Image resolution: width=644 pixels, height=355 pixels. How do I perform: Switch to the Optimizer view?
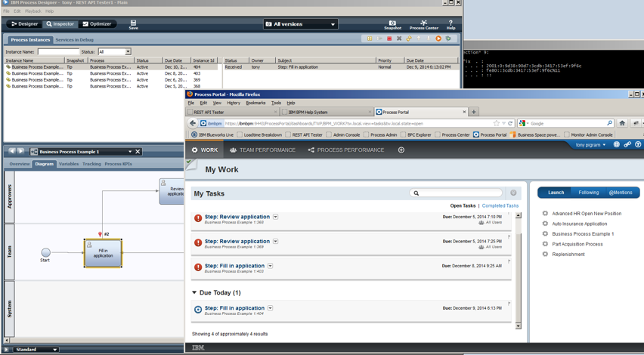point(97,24)
